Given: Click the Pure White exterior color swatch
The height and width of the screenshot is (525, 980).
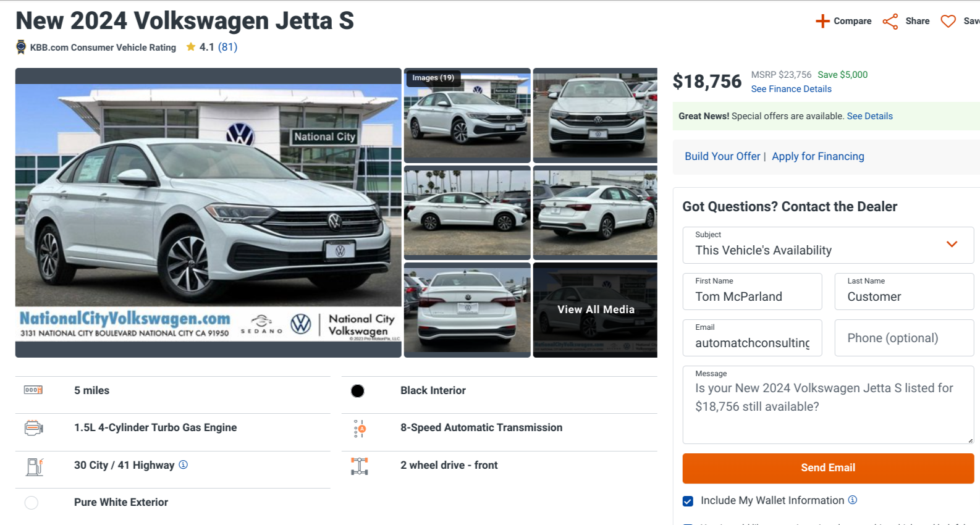Looking at the screenshot, I should [x=32, y=503].
